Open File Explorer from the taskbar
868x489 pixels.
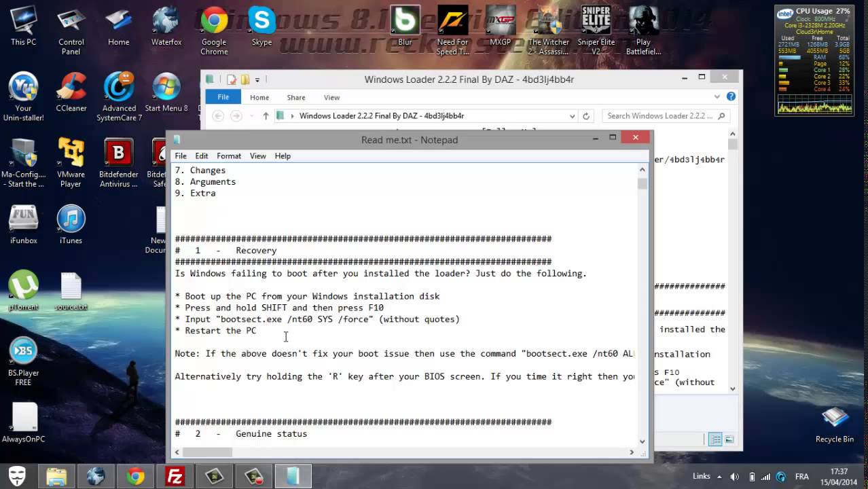coord(56,476)
